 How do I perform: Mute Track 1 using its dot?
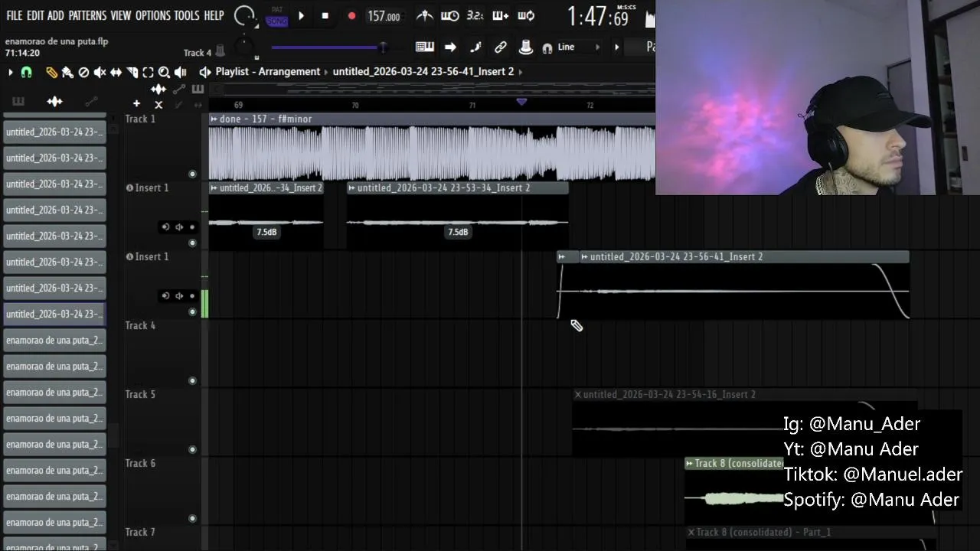coord(192,174)
